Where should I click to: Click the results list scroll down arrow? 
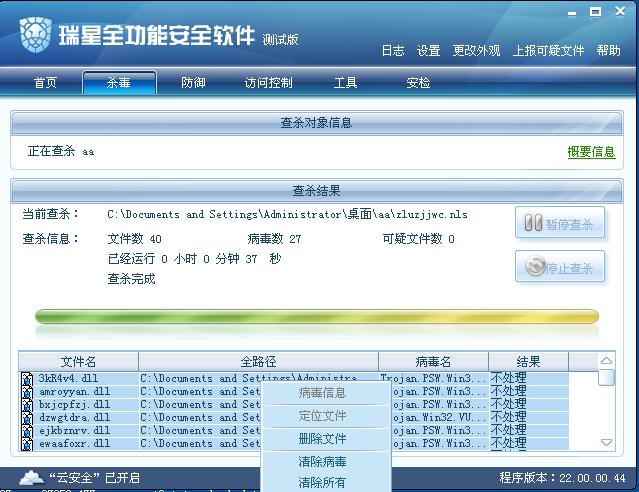point(606,443)
